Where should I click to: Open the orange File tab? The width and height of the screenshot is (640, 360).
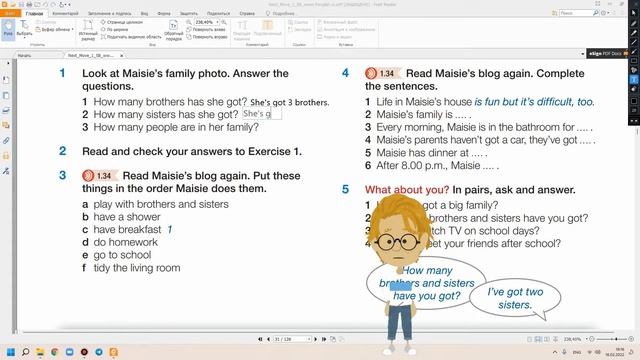[x=10, y=13]
